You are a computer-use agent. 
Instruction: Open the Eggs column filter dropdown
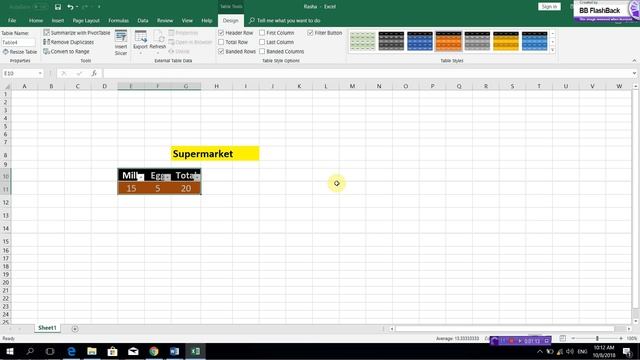click(167, 177)
